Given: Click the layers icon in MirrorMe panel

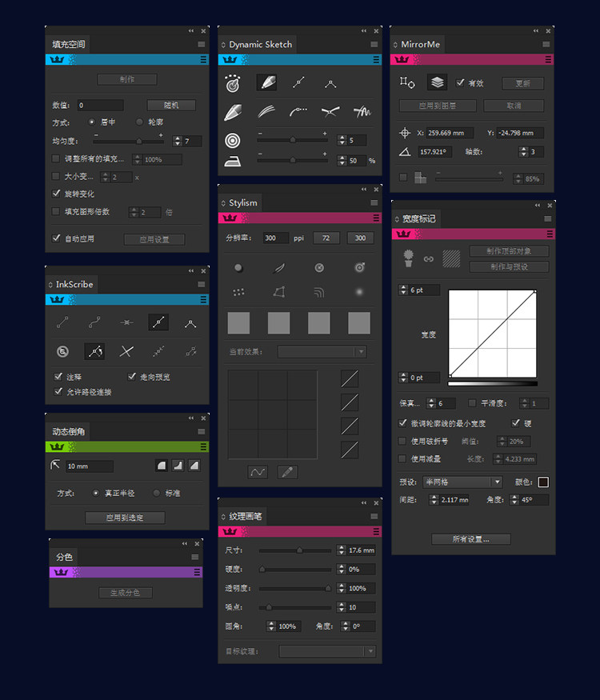Looking at the screenshot, I should tap(437, 82).
